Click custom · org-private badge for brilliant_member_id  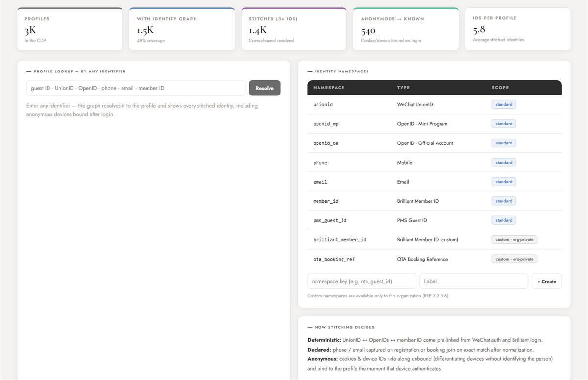514,239
